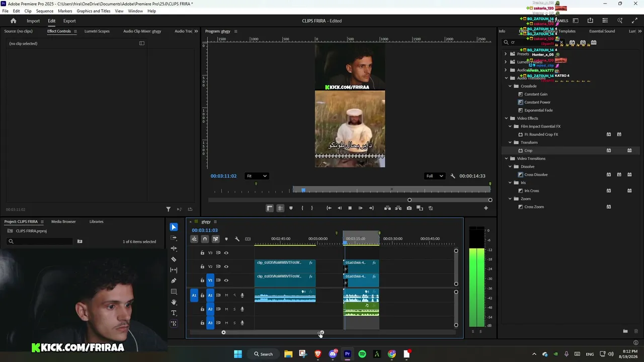Select the Razor tool

coord(174,259)
